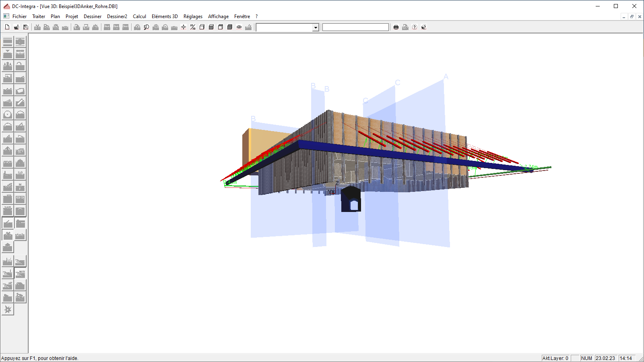Open the Affichage menu
Screen dimensions: 644x362
(x=218, y=16)
